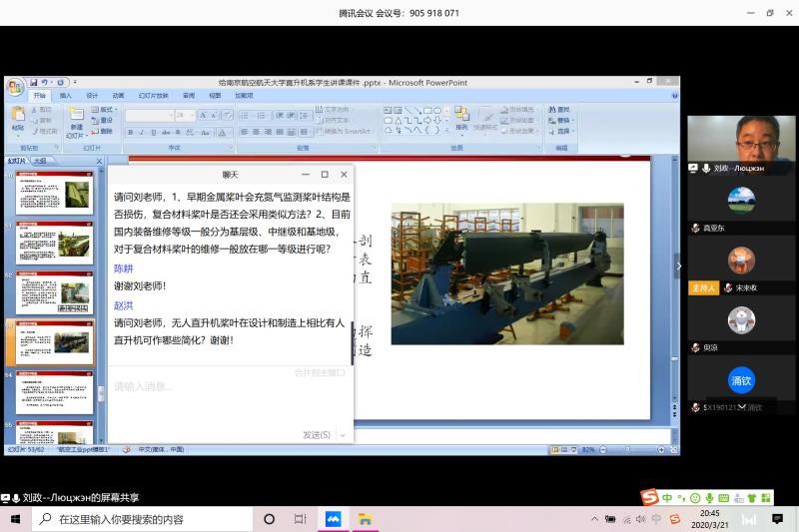The width and height of the screenshot is (799, 532).
Task: Toggle bold formatting in the font group
Action: pos(130,132)
